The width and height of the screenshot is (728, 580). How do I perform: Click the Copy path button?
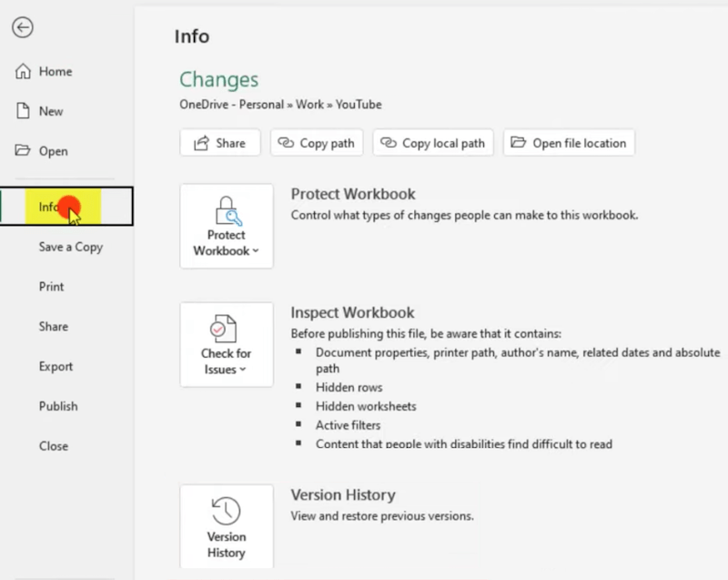click(317, 143)
